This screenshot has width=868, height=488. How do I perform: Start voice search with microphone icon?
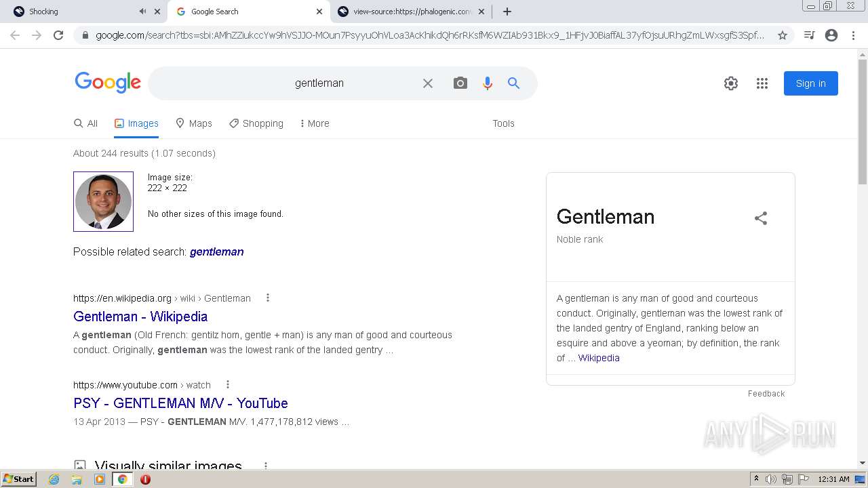tap(488, 83)
